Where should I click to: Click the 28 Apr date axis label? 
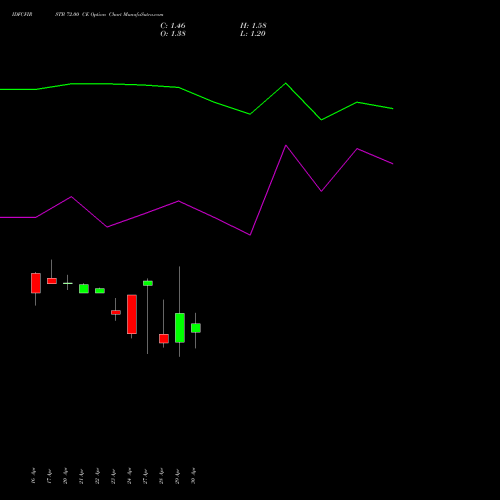tap(161, 476)
